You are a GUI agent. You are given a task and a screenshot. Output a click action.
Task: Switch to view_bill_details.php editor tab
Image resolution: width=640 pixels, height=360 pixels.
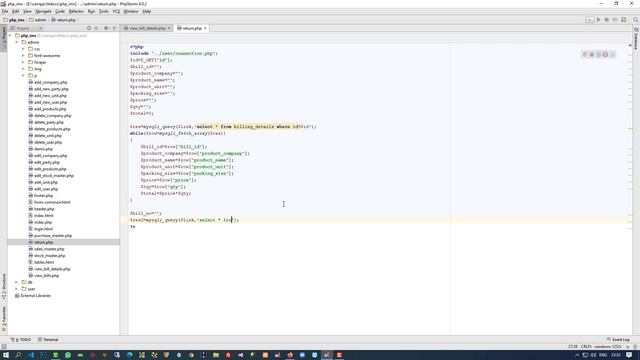147,28
